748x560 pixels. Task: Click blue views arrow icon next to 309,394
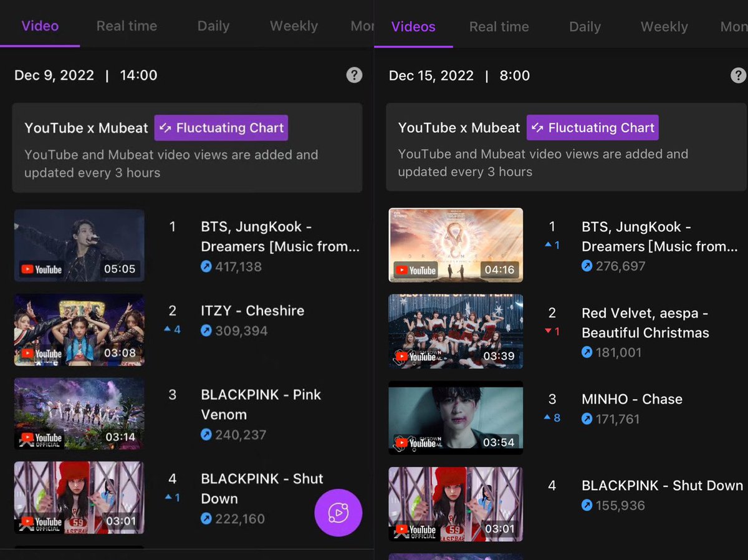[206, 331]
